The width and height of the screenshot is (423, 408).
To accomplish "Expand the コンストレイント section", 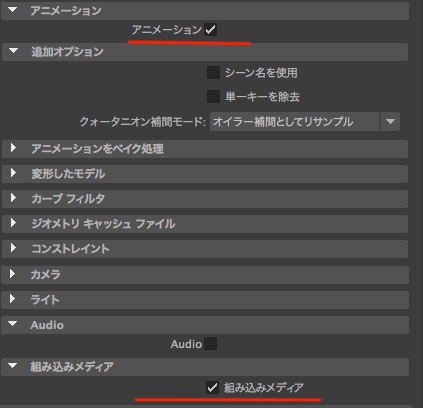I will coord(13,248).
